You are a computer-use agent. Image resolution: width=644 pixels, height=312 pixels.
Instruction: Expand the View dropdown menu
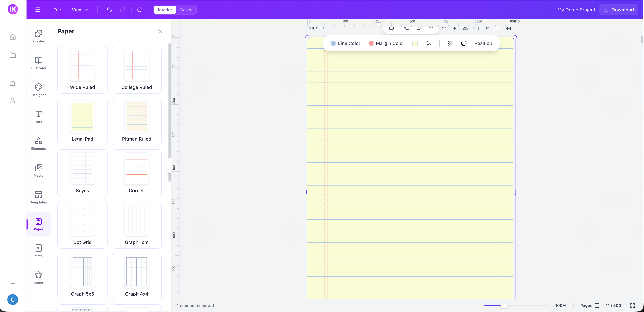[80, 10]
